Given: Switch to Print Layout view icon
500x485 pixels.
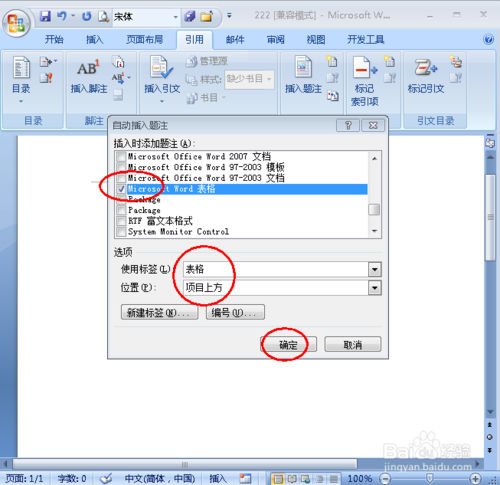Looking at the screenshot, I should coord(278,479).
